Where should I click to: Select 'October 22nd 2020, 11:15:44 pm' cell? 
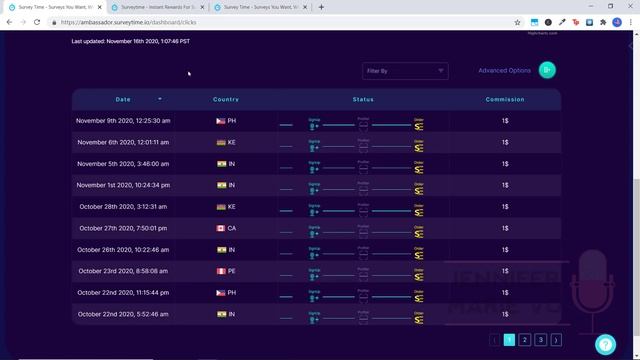pos(123,293)
